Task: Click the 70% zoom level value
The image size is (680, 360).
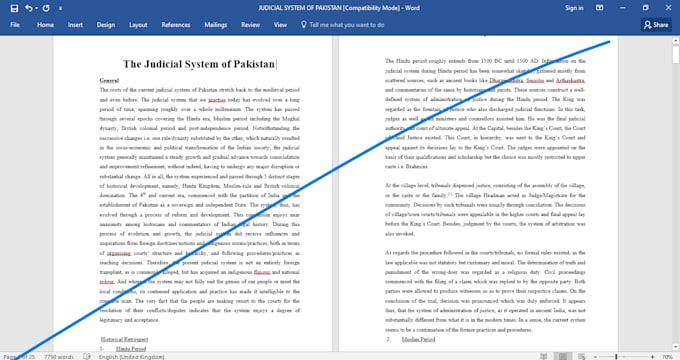Action: coord(667,357)
